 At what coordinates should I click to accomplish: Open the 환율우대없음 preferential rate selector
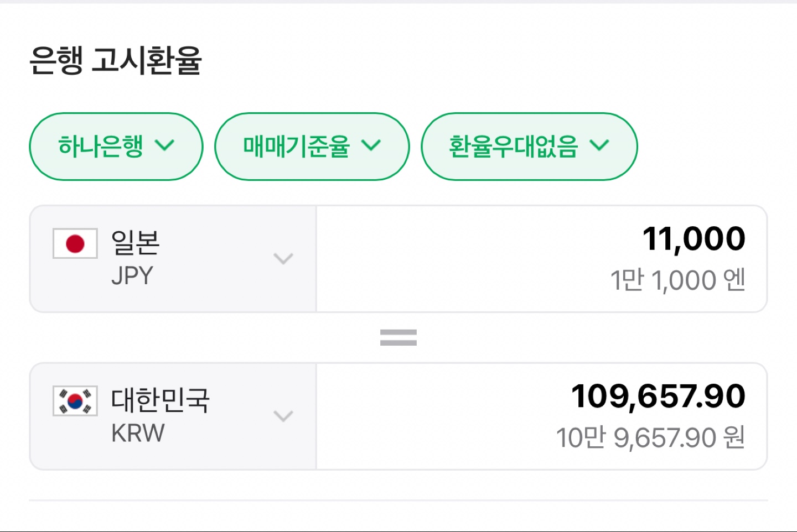click(x=529, y=147)
